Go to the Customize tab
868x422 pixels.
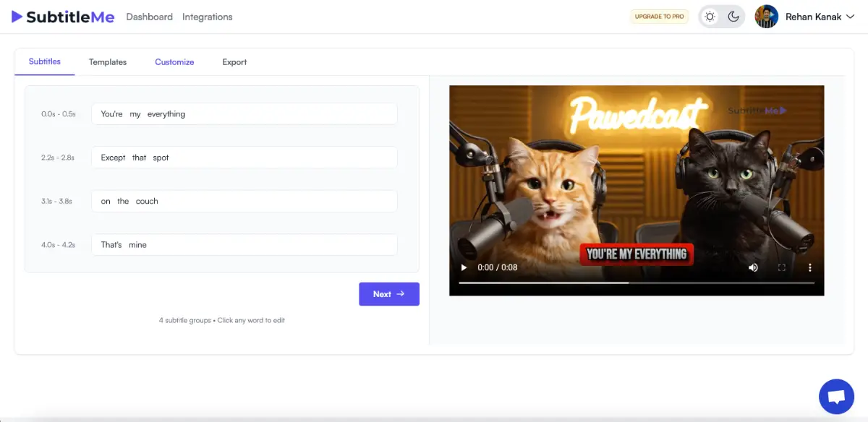click(x=174, y=62)
